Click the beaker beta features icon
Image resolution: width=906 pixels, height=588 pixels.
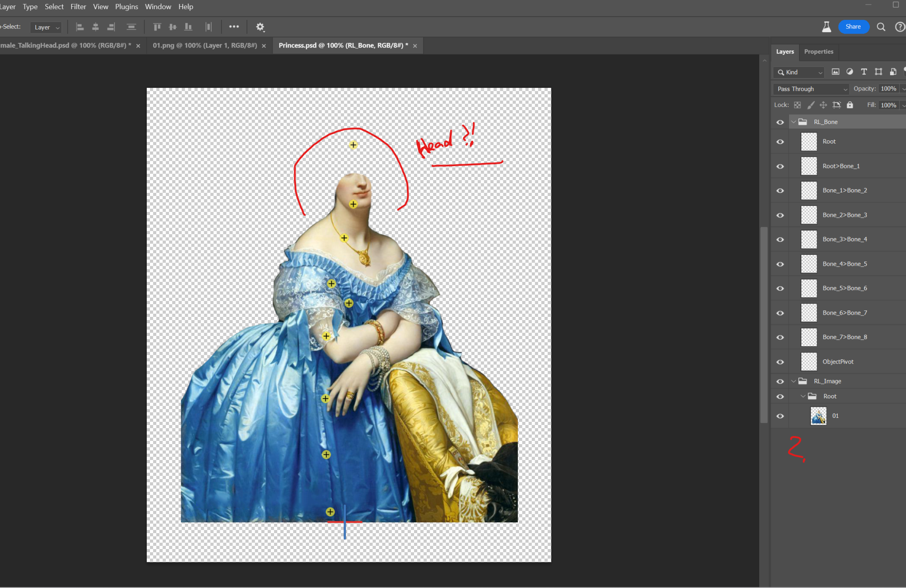[x=827, y=27]
